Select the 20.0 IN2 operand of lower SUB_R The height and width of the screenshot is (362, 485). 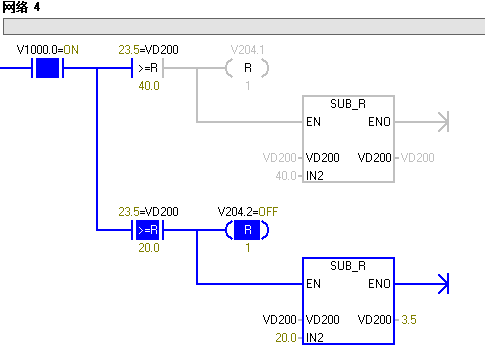point(286,338)
